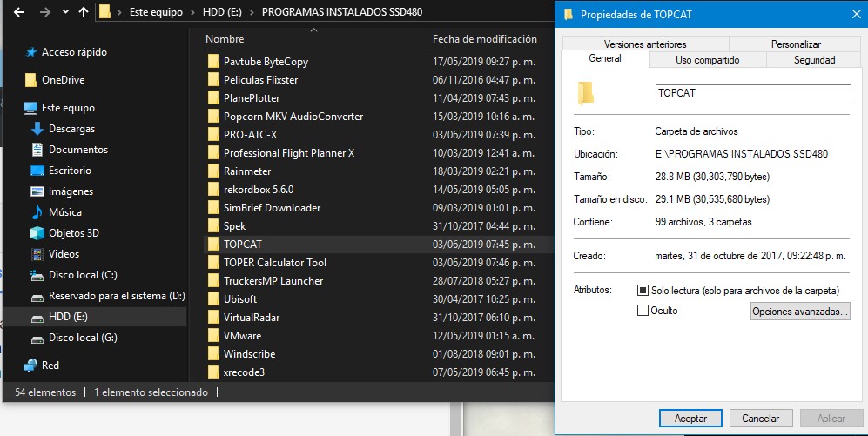
Task: Click folder icon of Rainmeter
Action: (x=213, y=171)
